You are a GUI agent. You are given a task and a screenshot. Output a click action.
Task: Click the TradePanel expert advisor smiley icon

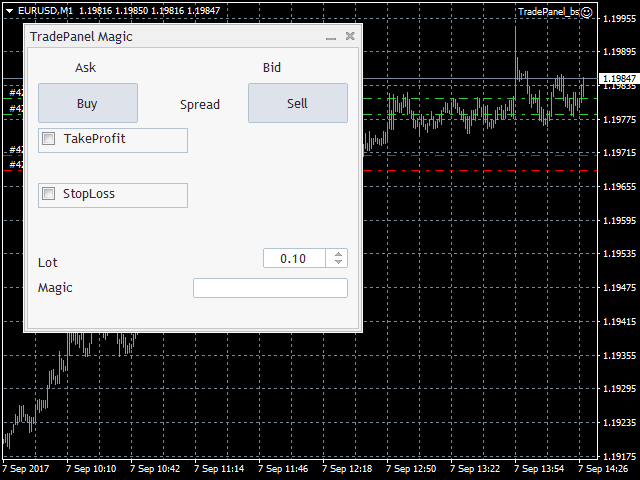coord(587,12)
